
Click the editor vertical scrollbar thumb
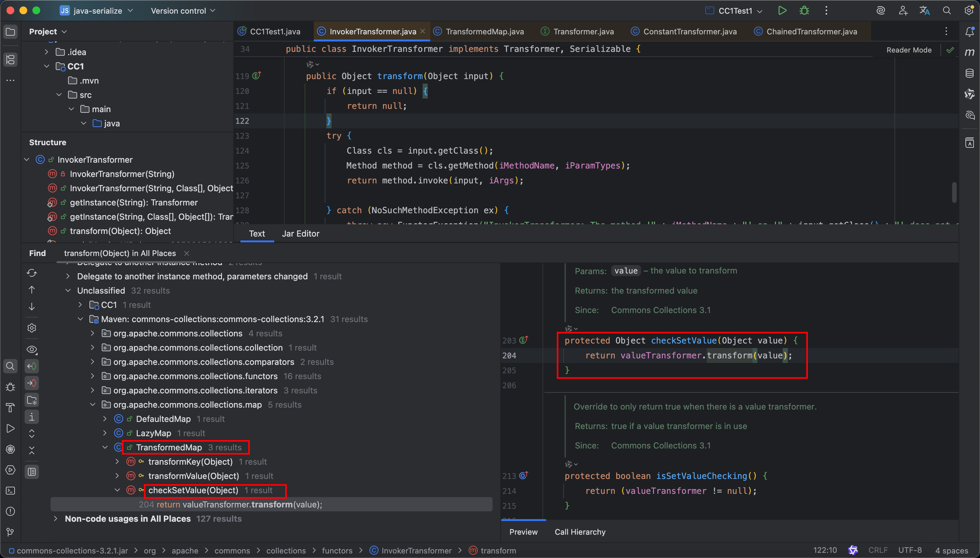954,193
